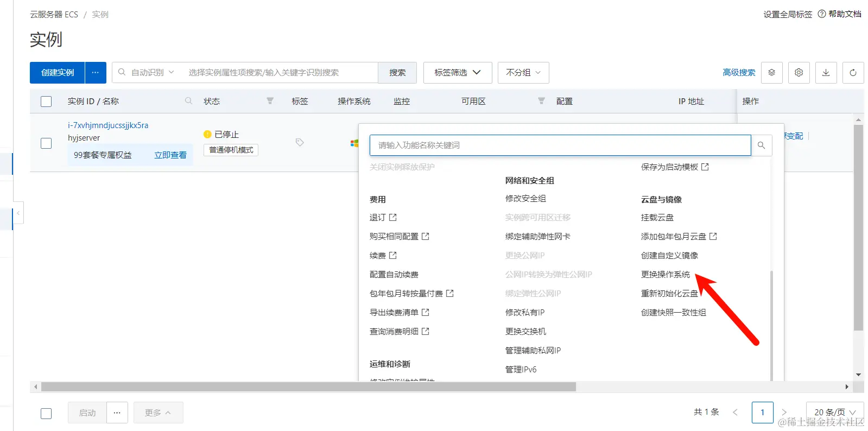Tick the select-all checkbox in table header
Viewport: 868px width, 431px height.
pos(46,102)
